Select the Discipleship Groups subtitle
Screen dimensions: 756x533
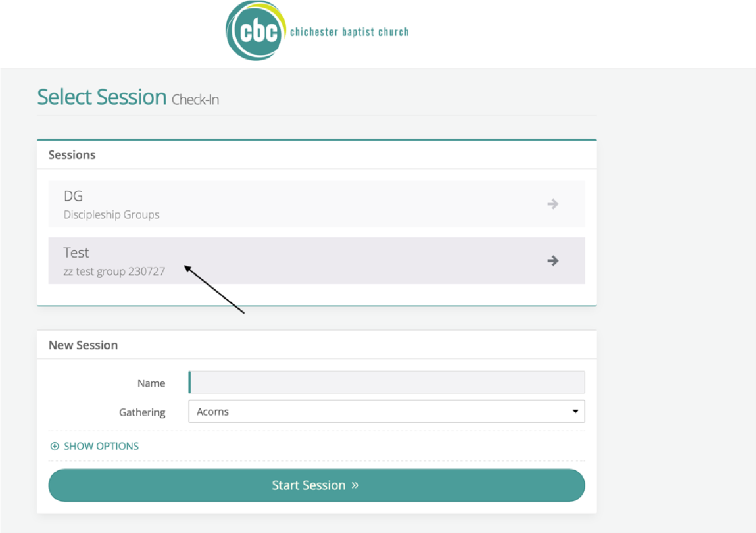[x=111, y=215]
